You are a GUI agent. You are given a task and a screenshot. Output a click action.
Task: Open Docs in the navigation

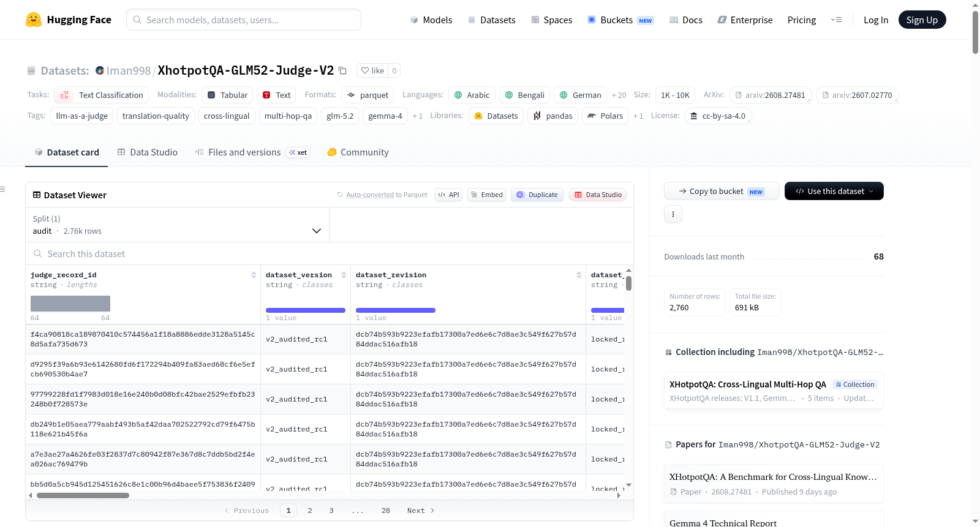[686, 20]
